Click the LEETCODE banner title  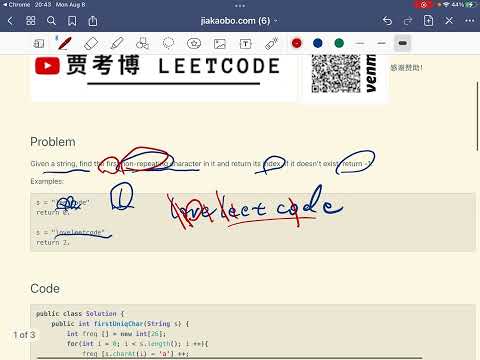click(x=219, y=66)
